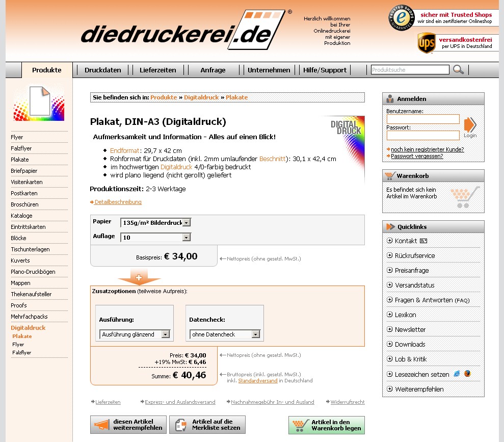Click the Digitaldruck breadcrumb link

(x=201, y=97)
